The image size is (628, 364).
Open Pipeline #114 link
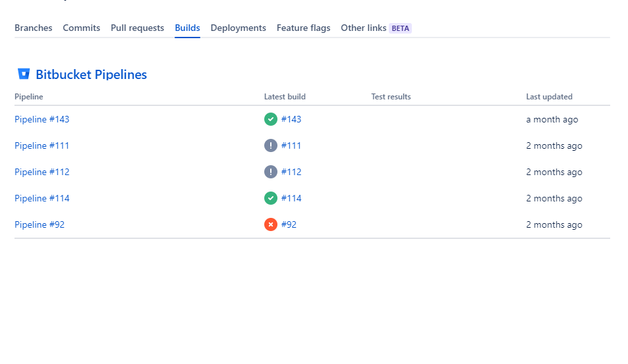[x=42, y=198]
